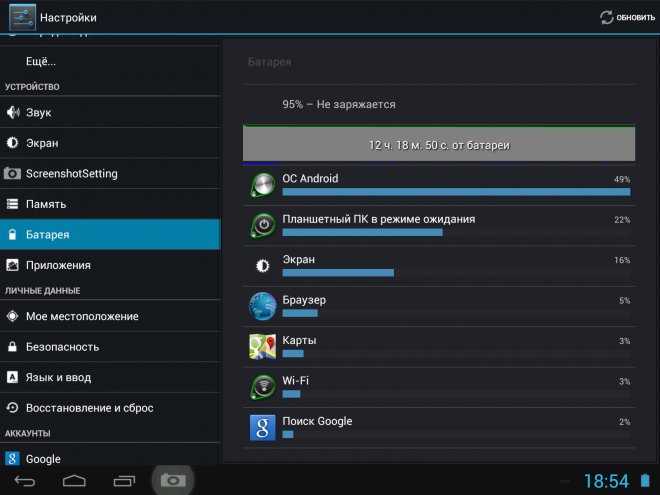Tap the Восстановление и сброс label
660x495 pixels.
90,408
